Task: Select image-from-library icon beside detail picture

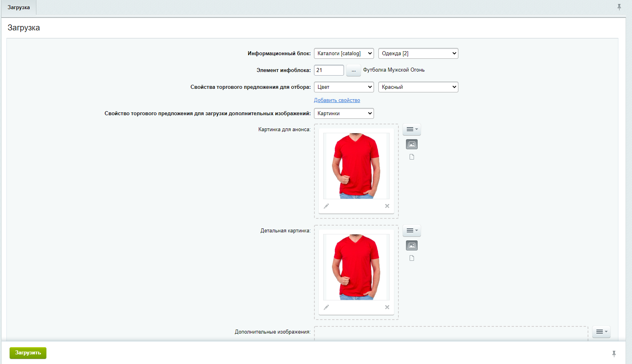Action: click(x=412, y=246)
